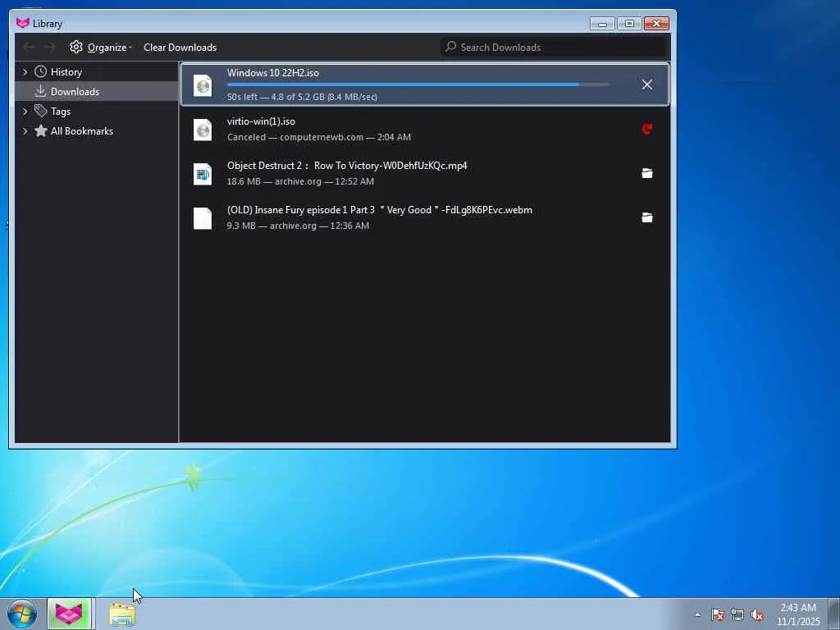Open folder for Insane Fury webm file
The image size is (840, 630).
coord(646,217)
